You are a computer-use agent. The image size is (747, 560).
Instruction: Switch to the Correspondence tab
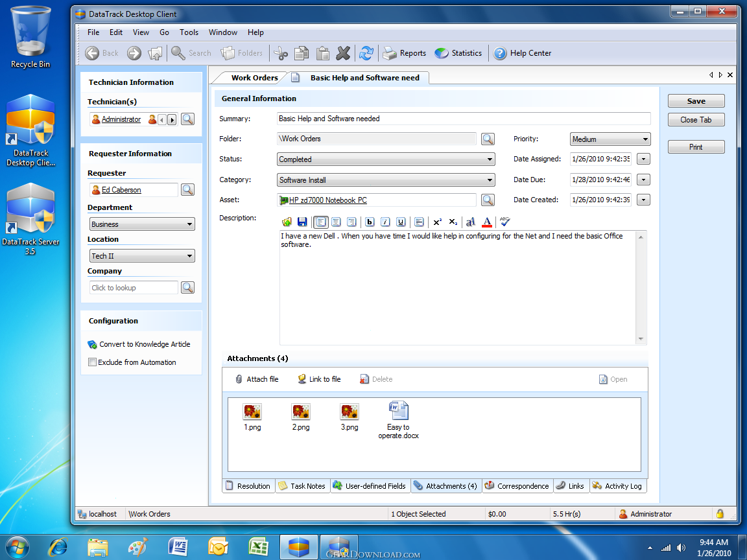[517, 485]
